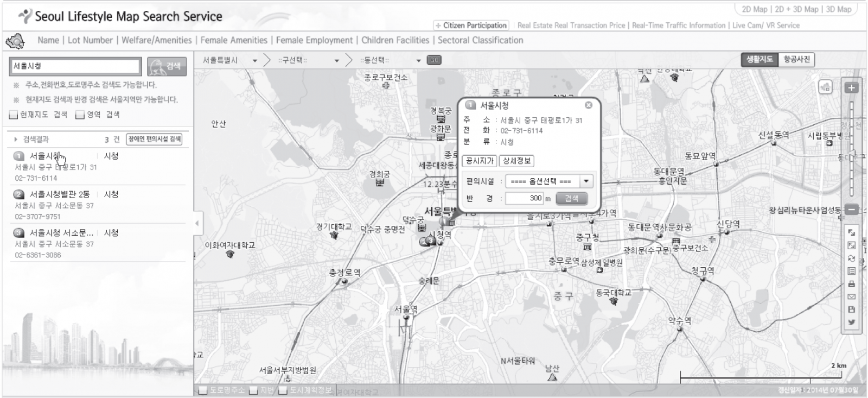
Task: Enable the 현재지도 검색 checkbox
Action: pyautogui.click(x=14, y=115)
